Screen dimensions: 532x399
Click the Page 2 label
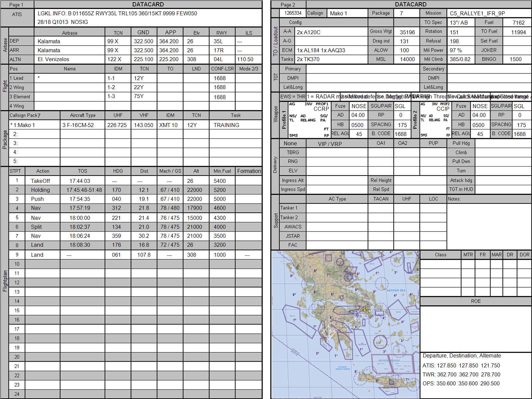(x=288, y=5)
